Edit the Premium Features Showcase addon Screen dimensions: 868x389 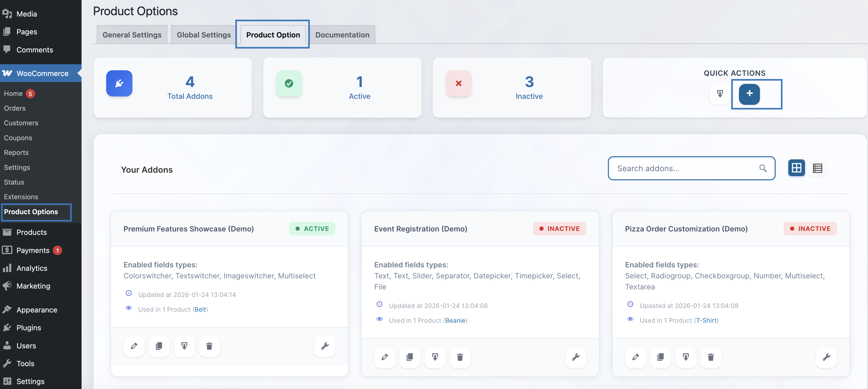[134, 346]
